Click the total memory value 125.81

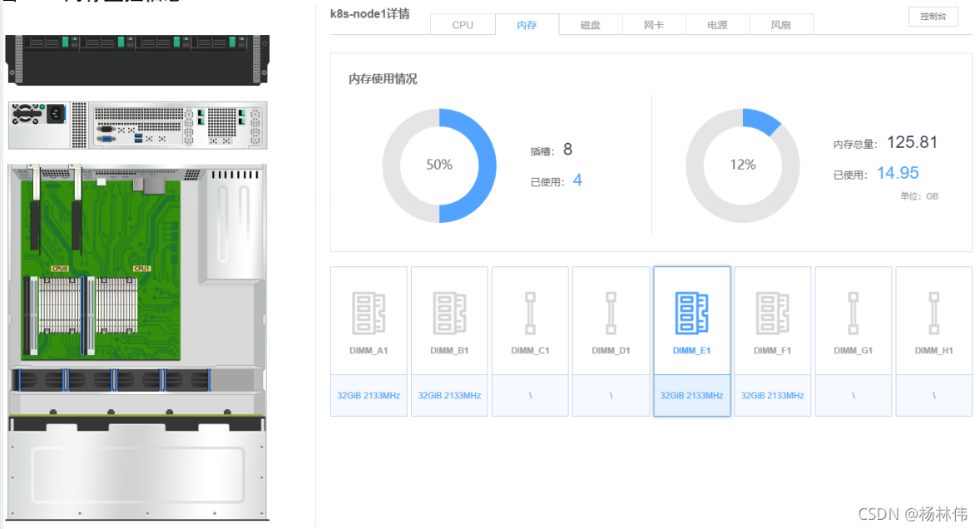click(x=912, y=142)
